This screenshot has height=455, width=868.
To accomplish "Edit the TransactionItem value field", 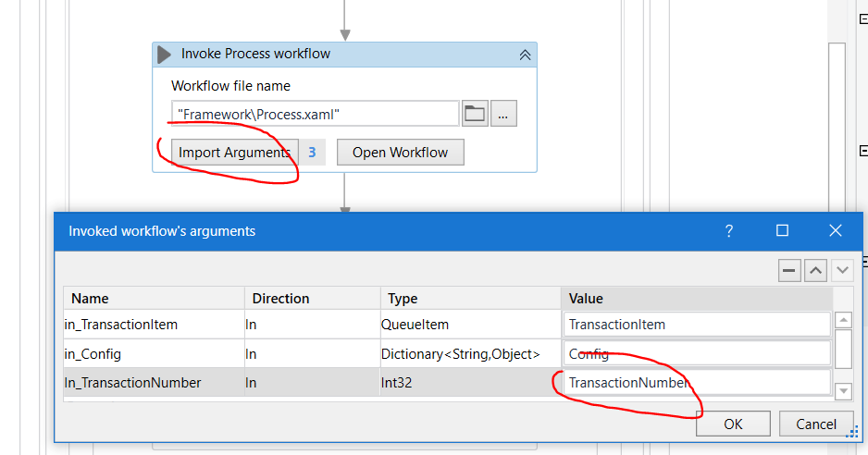I will click(697, 325).
